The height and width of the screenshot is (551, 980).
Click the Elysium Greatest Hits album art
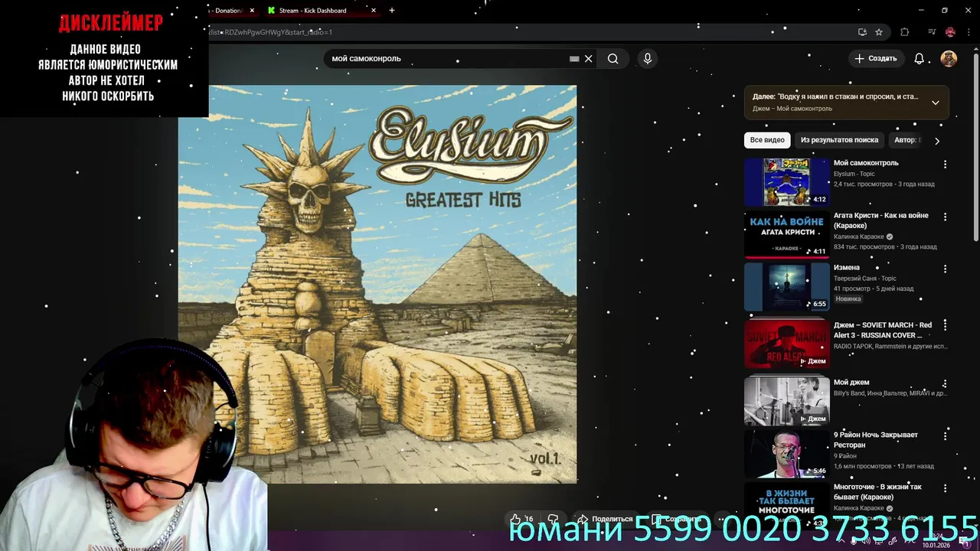pos(377,284)
